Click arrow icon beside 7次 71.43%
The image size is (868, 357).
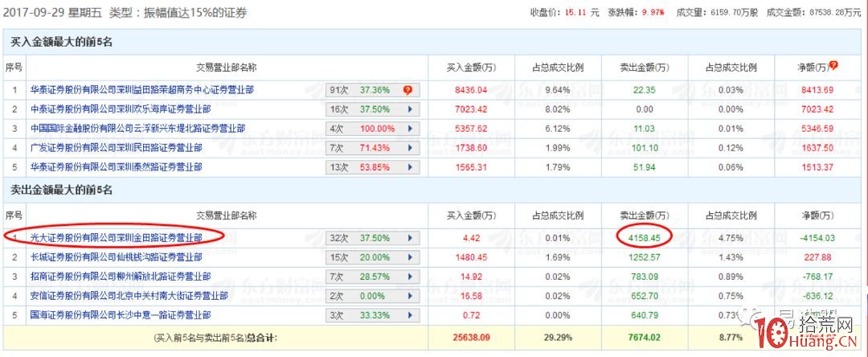[411, 148]
